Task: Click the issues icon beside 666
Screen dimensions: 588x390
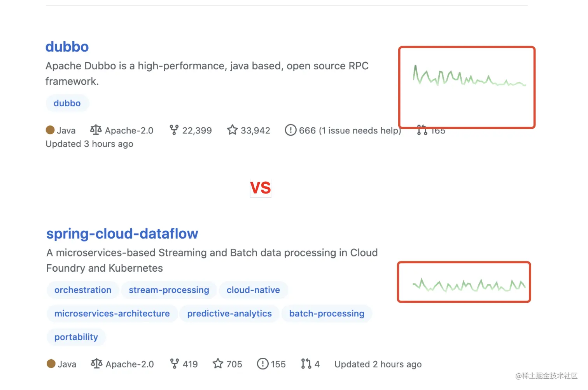Action: click(290, 130)
